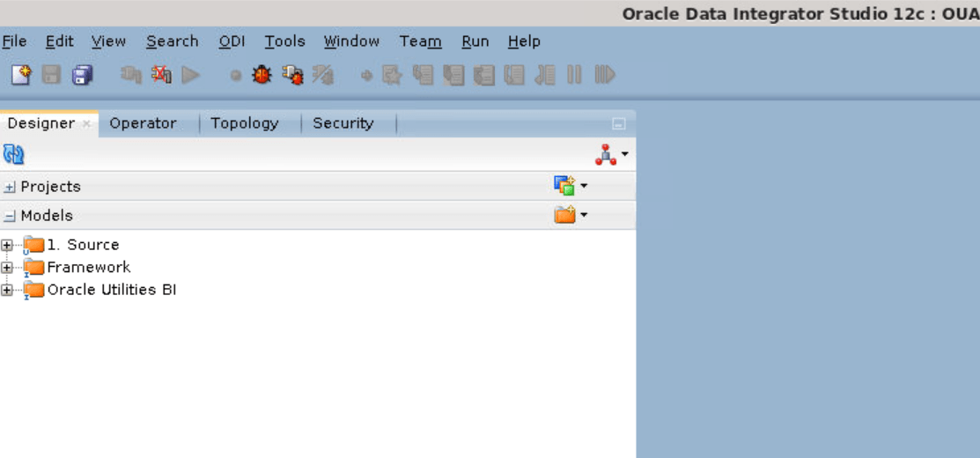
Task: Click the grayed step-out arrow list icon
Action: pyautogui.click(x=544, y=76)
